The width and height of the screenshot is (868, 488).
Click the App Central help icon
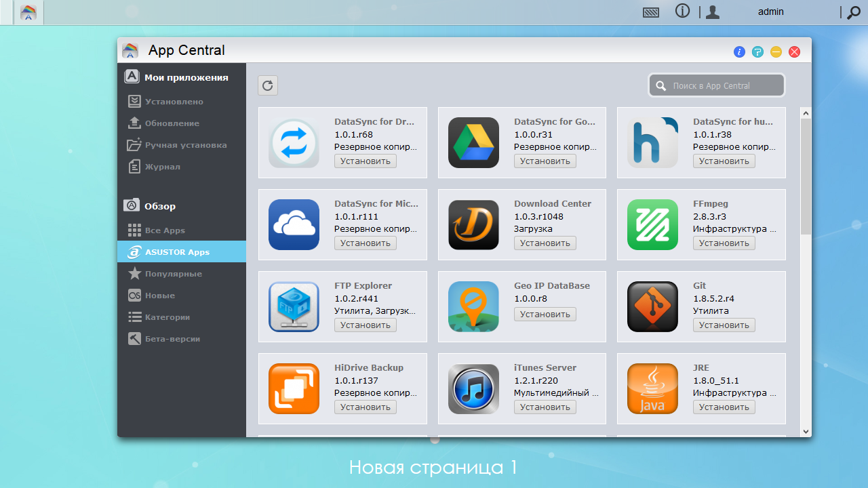757,52
